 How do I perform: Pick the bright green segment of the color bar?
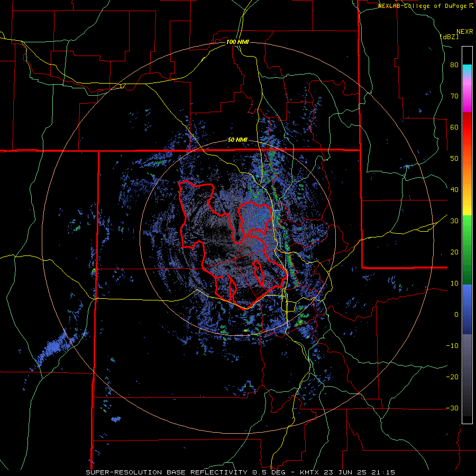[467, 231]
